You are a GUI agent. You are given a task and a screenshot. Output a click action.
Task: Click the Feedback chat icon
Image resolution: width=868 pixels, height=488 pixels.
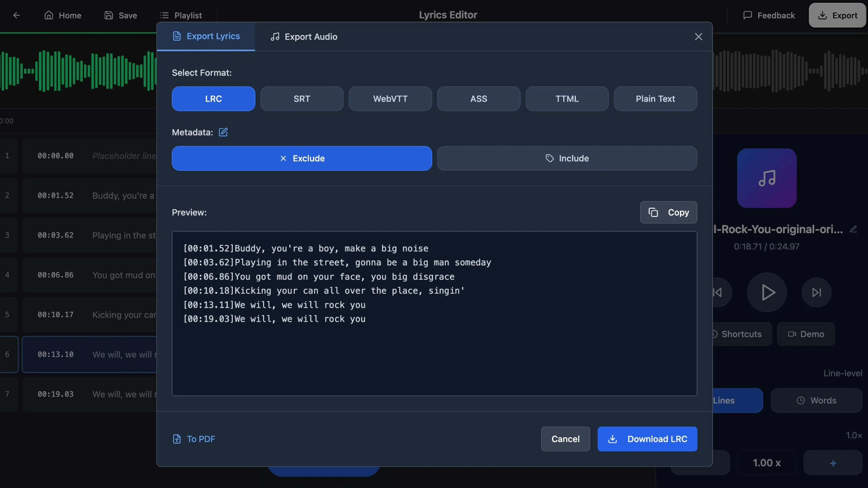coord(747,15)
